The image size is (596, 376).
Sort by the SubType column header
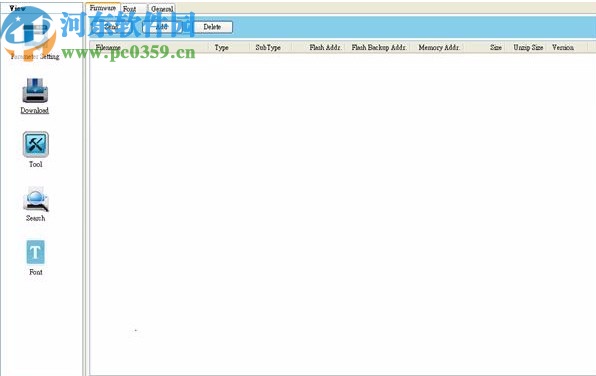271,48
